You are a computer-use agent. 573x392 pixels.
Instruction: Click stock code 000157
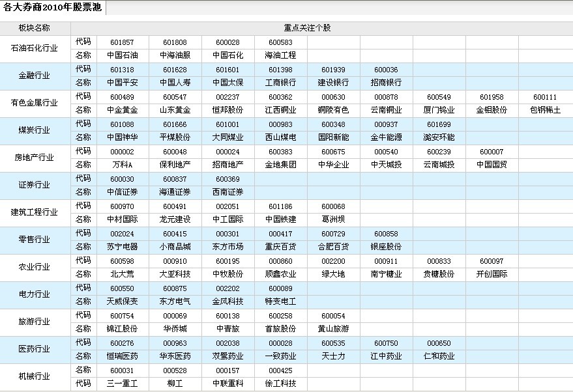(228, 371)
